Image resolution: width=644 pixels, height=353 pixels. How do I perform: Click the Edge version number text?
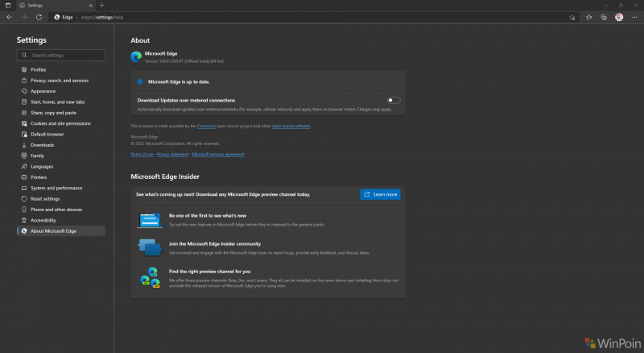tap(184, 61)
